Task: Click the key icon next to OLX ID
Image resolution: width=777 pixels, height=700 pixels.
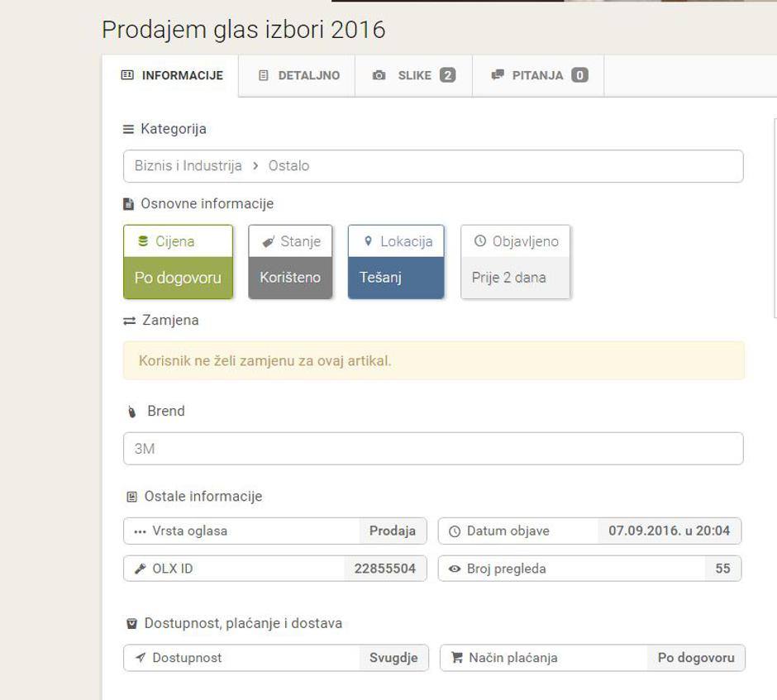Action: click(x=140, y=569)
